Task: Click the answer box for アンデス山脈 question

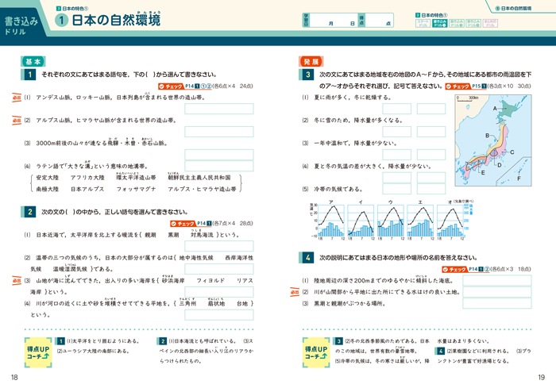Action: pyautogui.click(x=218, y=110)
